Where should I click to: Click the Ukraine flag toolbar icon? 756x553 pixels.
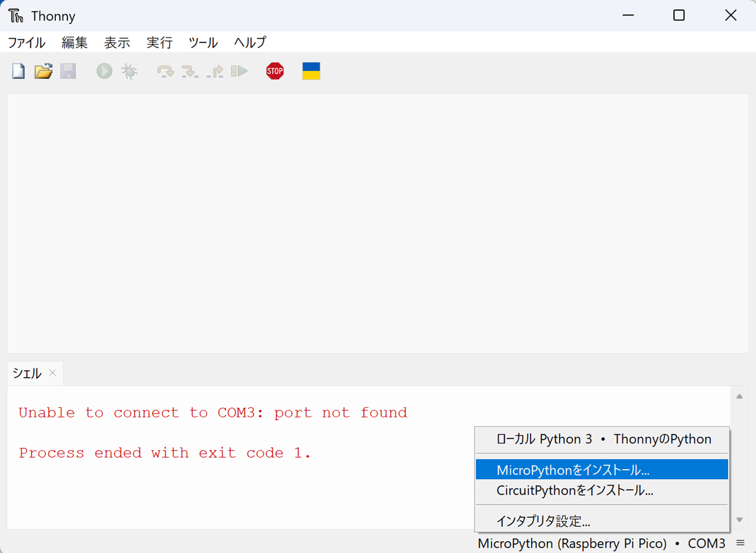pyautogui.click(x=311, y=71)
